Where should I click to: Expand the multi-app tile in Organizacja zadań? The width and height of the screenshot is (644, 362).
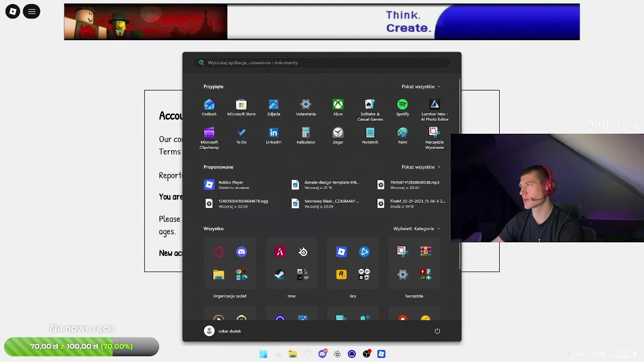(x=242, y=275)
